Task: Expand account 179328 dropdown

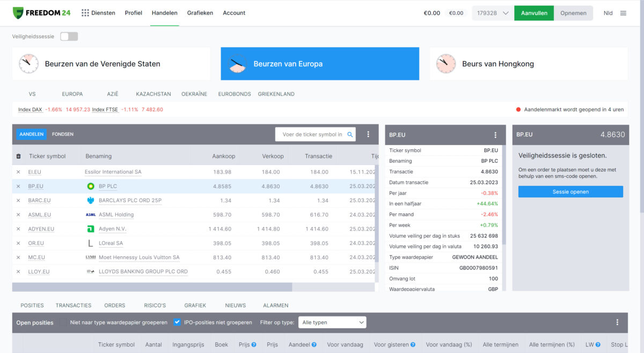Action: pos(506,13)
